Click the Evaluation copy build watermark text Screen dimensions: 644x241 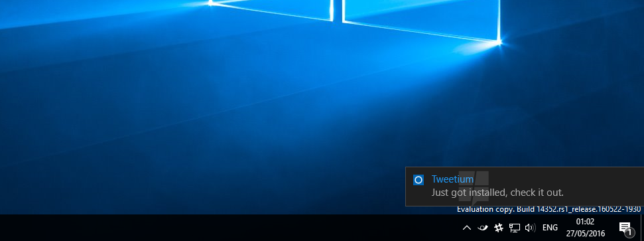pos(548,209)
